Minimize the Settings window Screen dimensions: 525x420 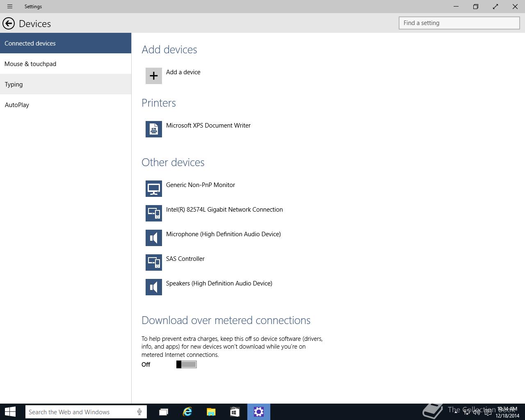click(x=456, y=7)
